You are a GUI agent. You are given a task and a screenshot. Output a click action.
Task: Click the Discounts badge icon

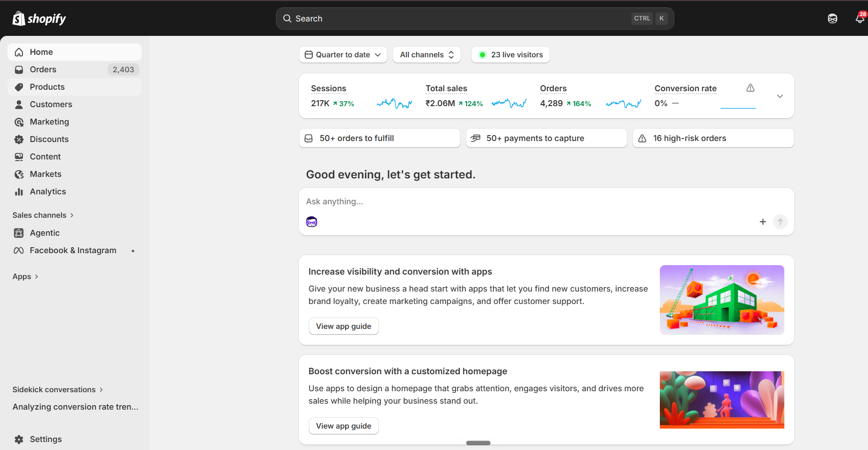pos(19,139)
